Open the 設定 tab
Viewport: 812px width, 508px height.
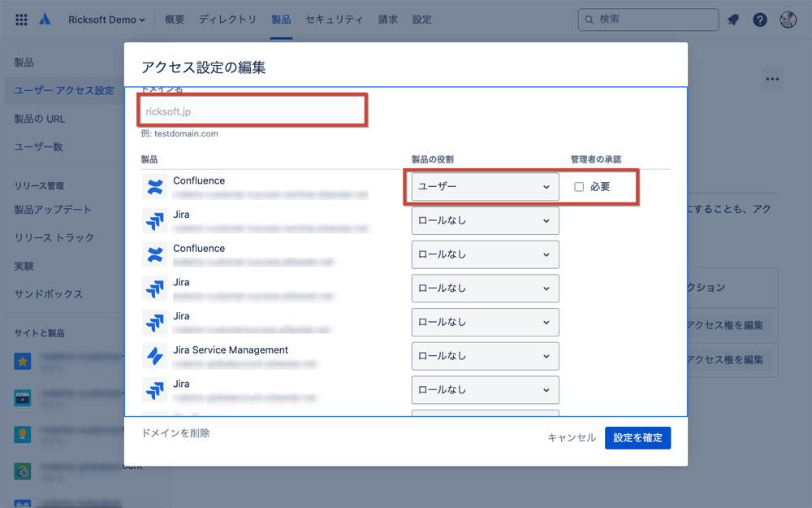(422, 20)
